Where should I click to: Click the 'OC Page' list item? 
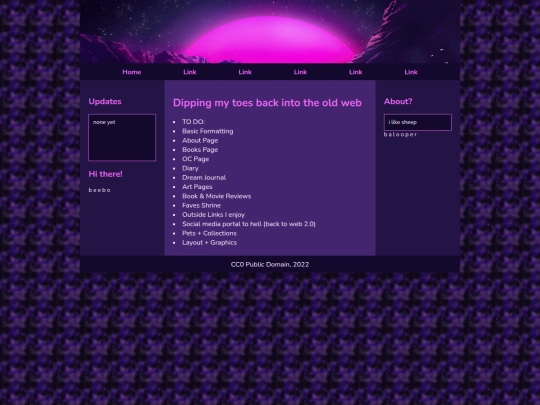point(196,159)
